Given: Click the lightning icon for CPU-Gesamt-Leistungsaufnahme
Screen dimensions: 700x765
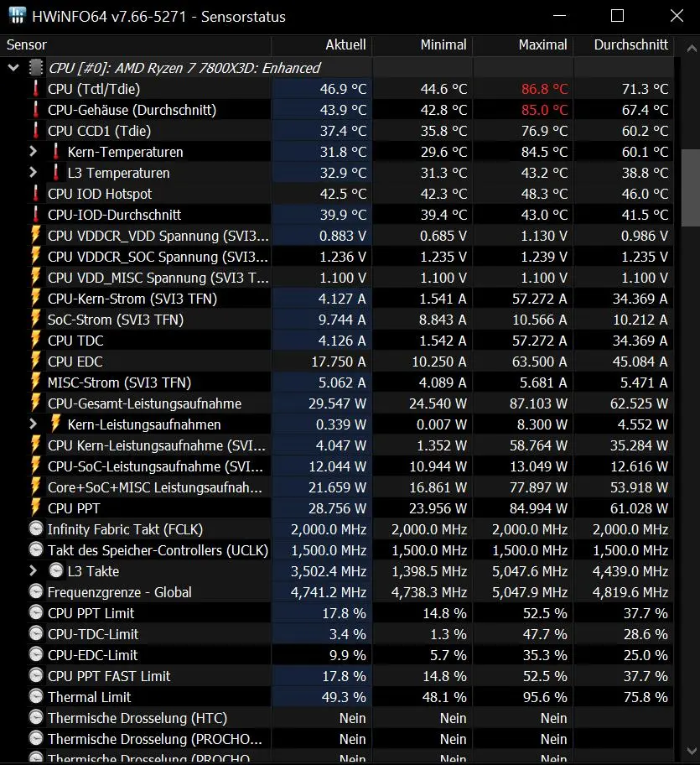Looking at the screenshot, I should point(35,403).
